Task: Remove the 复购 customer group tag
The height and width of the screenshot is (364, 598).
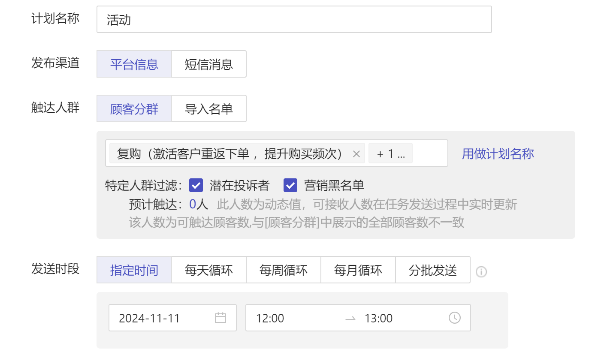Action: [356, 154]
